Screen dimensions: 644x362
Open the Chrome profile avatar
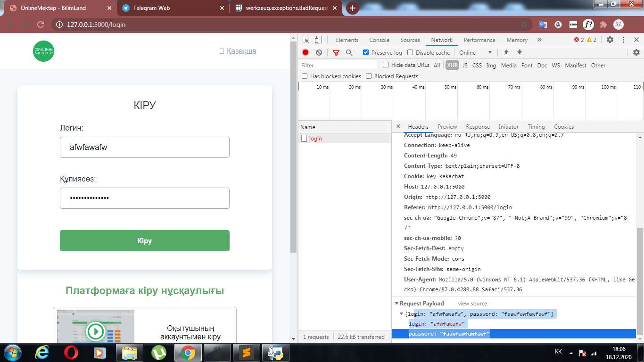pos(619,25)
